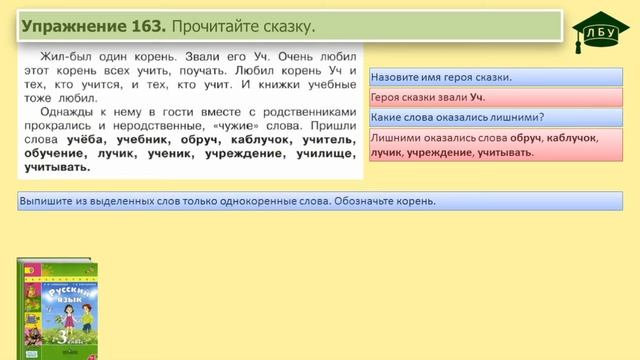Click the instruction "Выпишите из выделенных слов"
The height and width of the screenshot is (360, 640).
pyautogui.click(x=320, y=201)
